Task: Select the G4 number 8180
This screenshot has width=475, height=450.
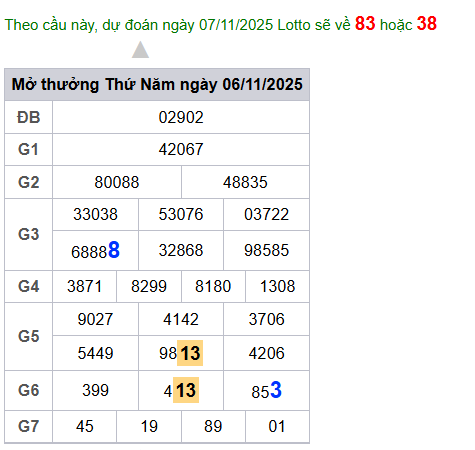Action: click(x=213, y=286)
